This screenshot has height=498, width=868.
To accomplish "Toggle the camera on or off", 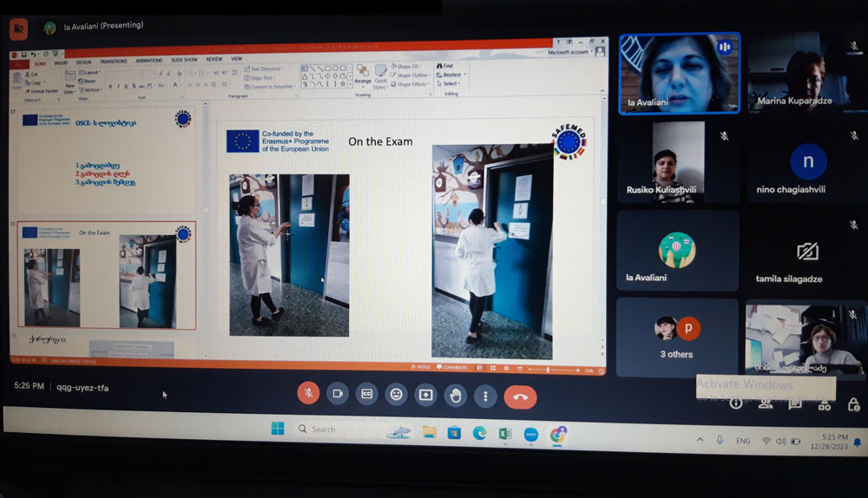I will (338, 394).
